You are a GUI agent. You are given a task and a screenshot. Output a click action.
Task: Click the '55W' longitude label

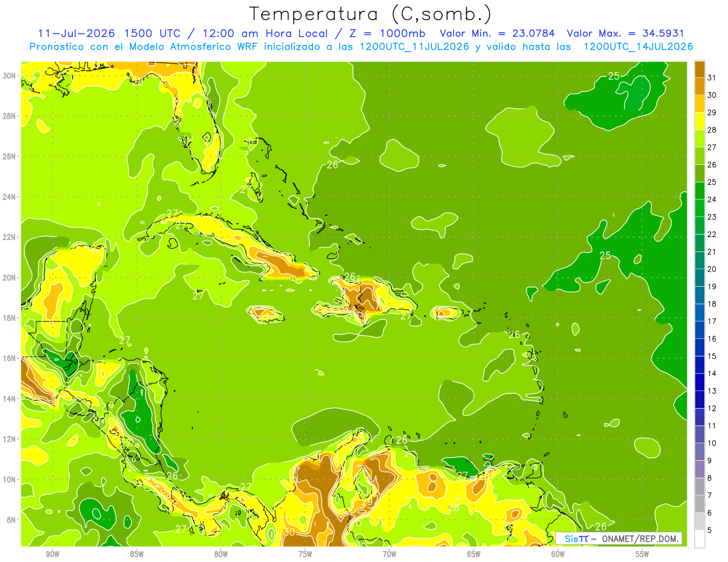click(642, 554)
